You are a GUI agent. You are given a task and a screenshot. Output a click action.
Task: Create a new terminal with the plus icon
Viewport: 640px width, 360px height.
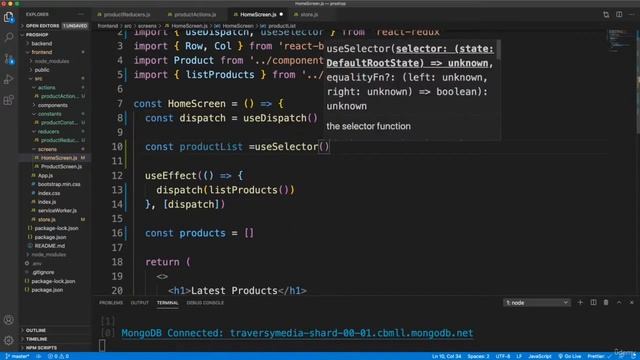tap(580, 302)
